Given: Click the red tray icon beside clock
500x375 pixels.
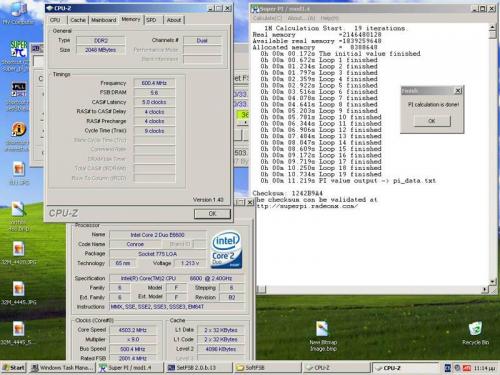Looking at the screenshot, I should coord(467,368).
